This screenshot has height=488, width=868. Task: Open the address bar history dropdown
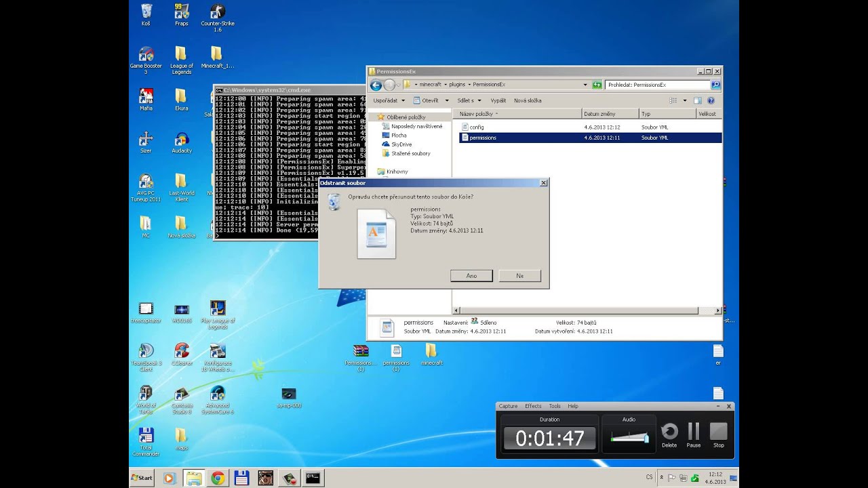coord(585,85)
